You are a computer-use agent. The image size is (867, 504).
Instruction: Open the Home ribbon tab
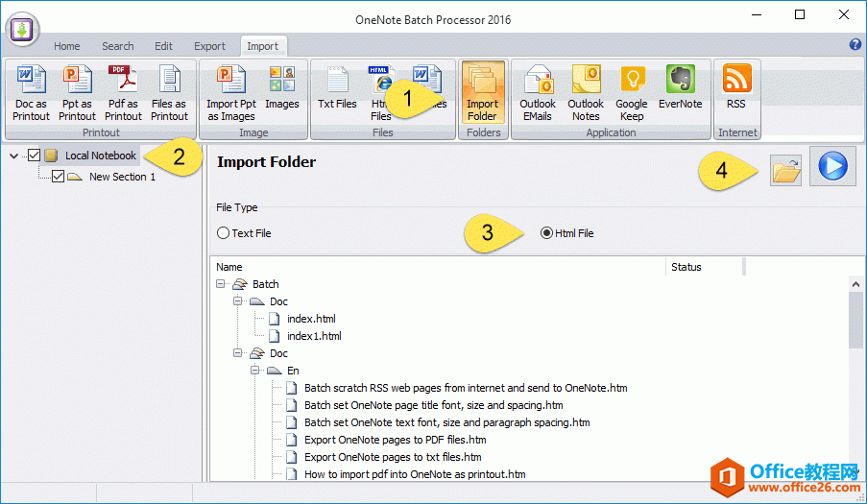point(67,46)
